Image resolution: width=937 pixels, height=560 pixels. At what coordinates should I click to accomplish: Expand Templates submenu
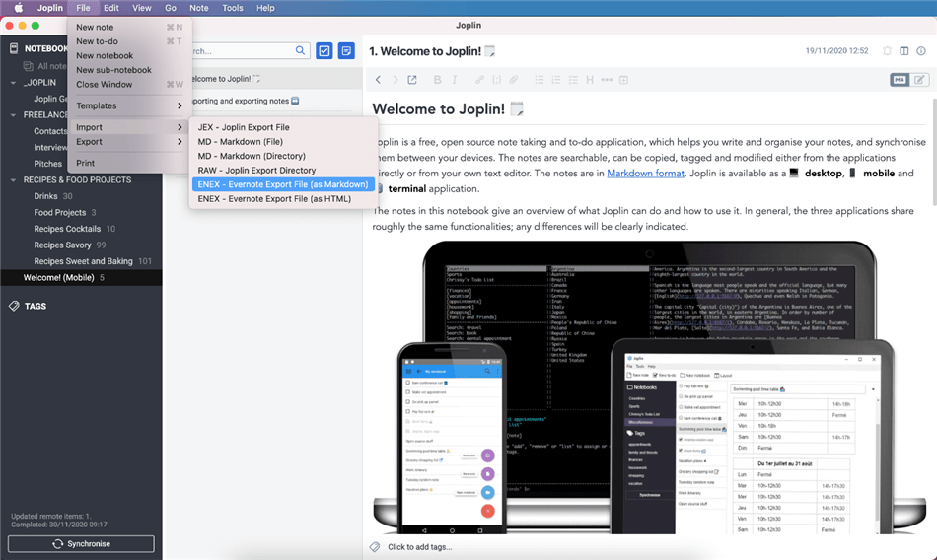129,105
